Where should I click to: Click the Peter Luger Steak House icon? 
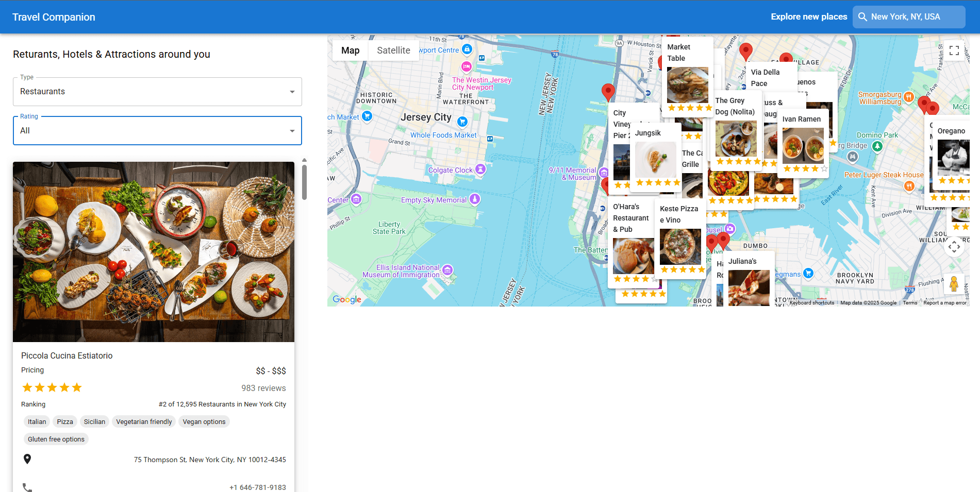pyautogui.click(x=909, y=186)
